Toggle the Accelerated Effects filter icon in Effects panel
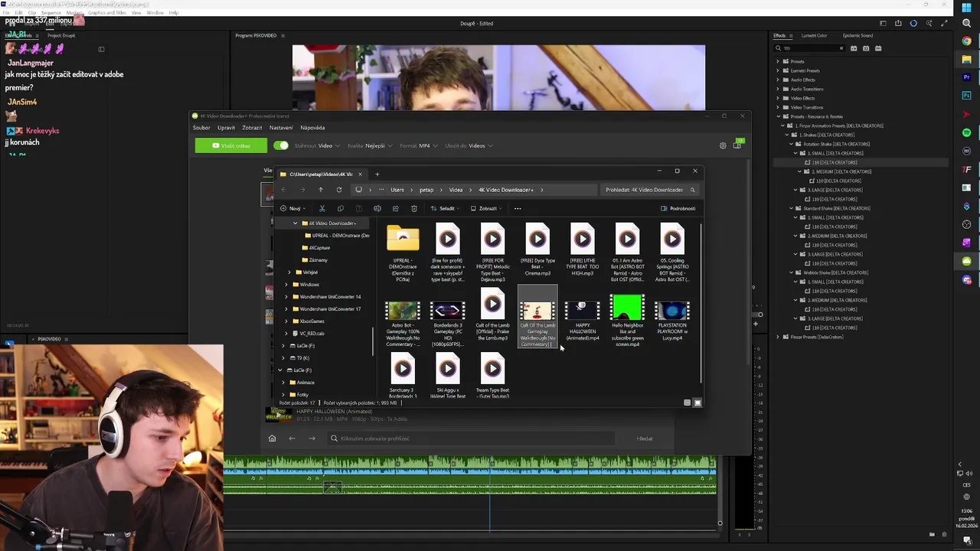980x551 pixels. (x=855, y=48)
